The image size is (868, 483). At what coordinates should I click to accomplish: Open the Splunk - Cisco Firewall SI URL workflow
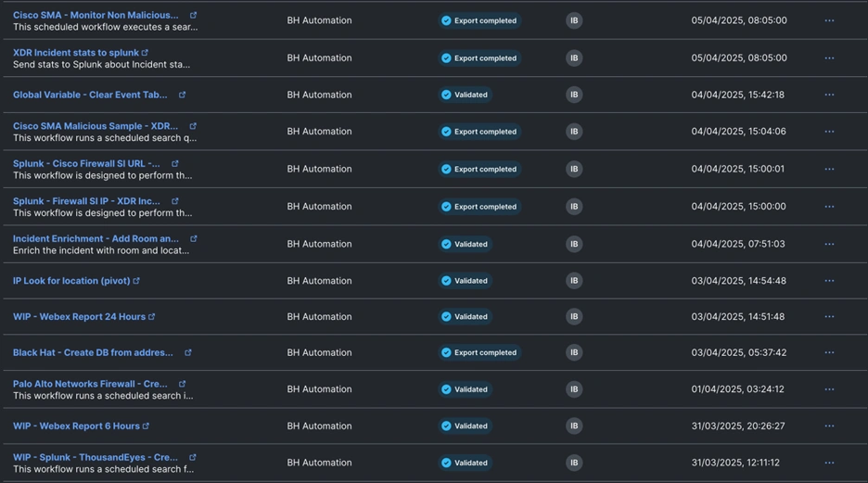pos(86,164)
